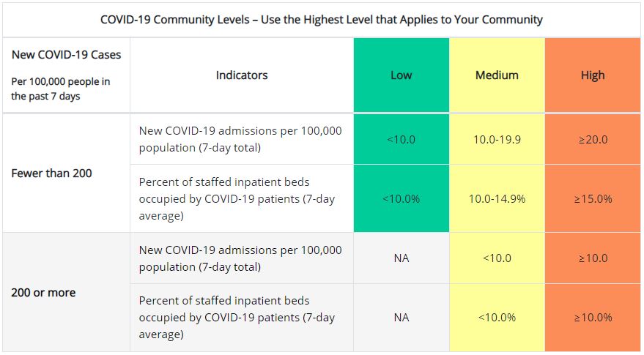
Task: Click the ≥20.0 high cell
Action: point(593,139)
